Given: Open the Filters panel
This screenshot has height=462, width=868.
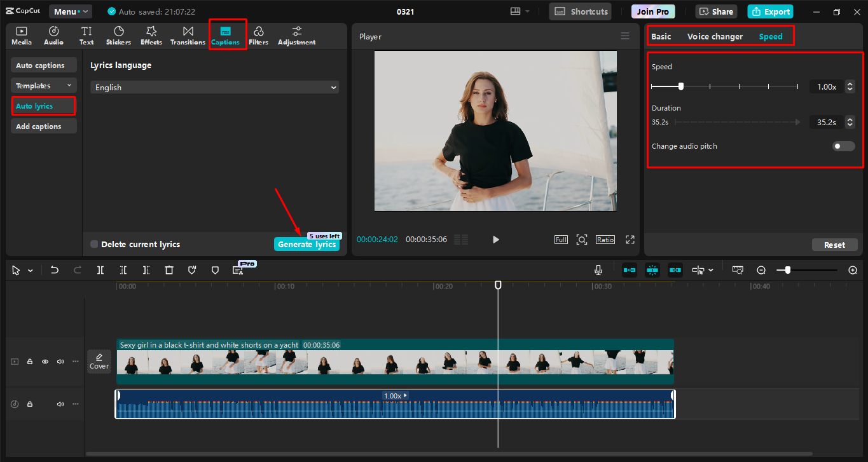Looking at the screenshot, I should [258, 35].
